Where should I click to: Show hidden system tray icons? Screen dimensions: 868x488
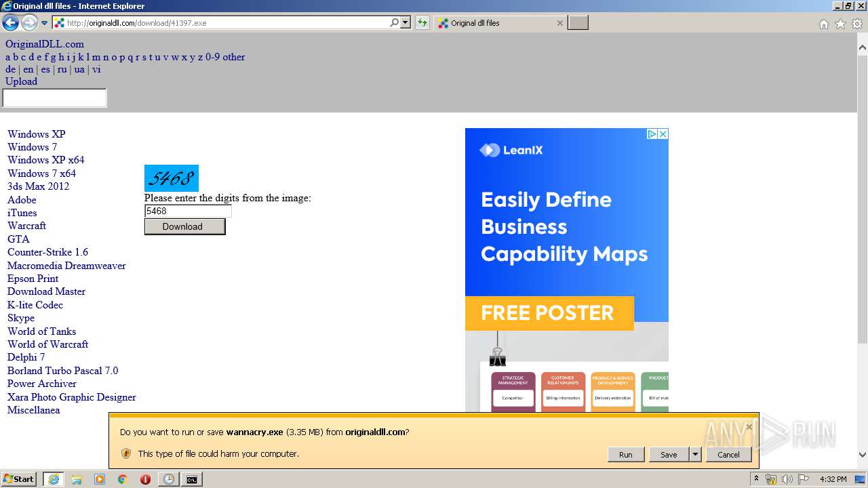point(757,479)
